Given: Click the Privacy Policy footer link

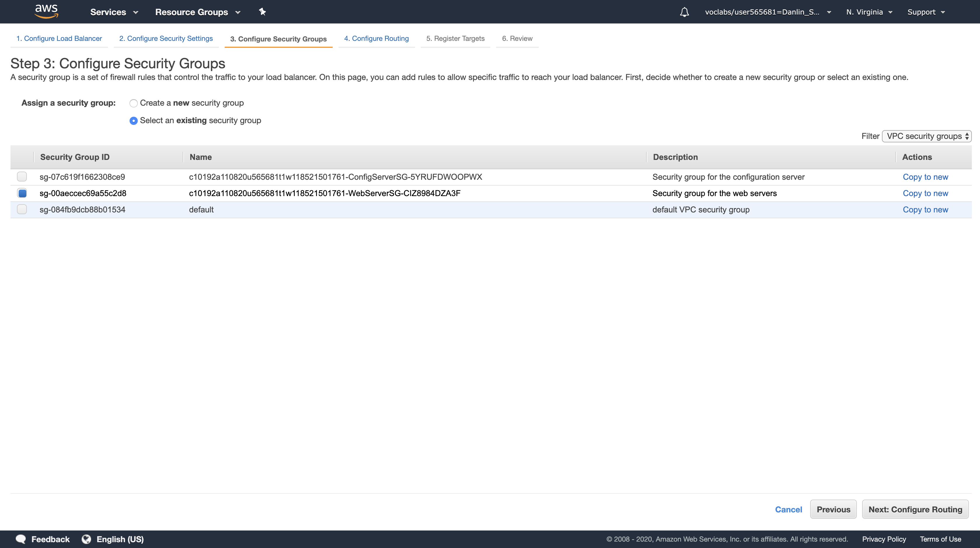Looking at the screenshot, I should coord(884,539).
